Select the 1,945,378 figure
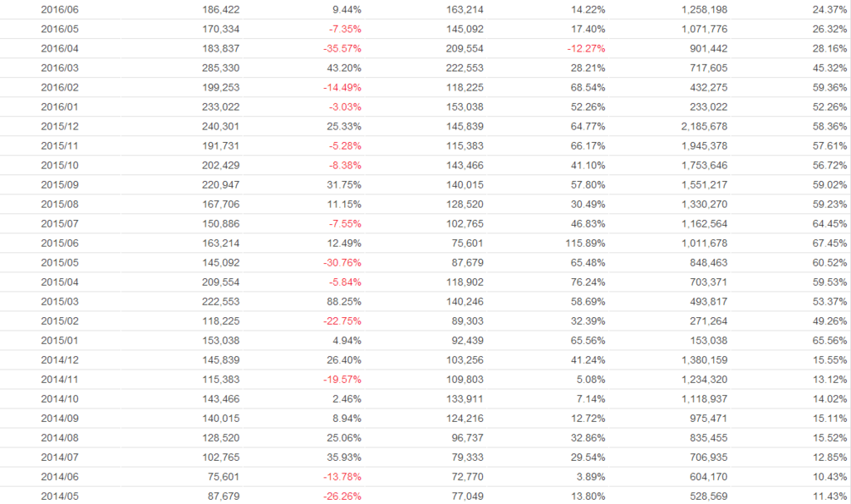 [x=704, y=145]
